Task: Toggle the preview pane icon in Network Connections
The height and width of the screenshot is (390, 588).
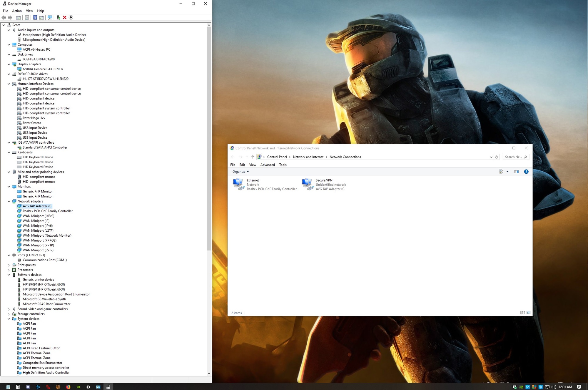Action: (517, 172)
